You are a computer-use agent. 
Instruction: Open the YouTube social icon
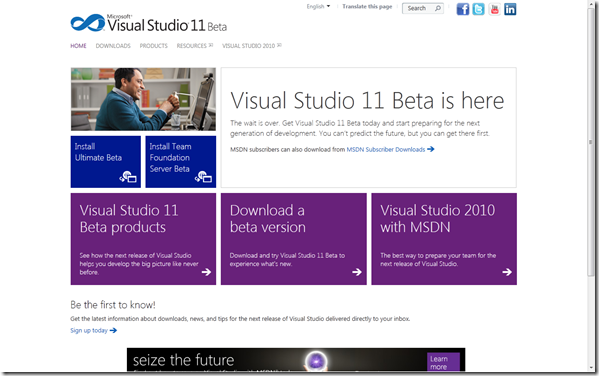click(494, 9)
